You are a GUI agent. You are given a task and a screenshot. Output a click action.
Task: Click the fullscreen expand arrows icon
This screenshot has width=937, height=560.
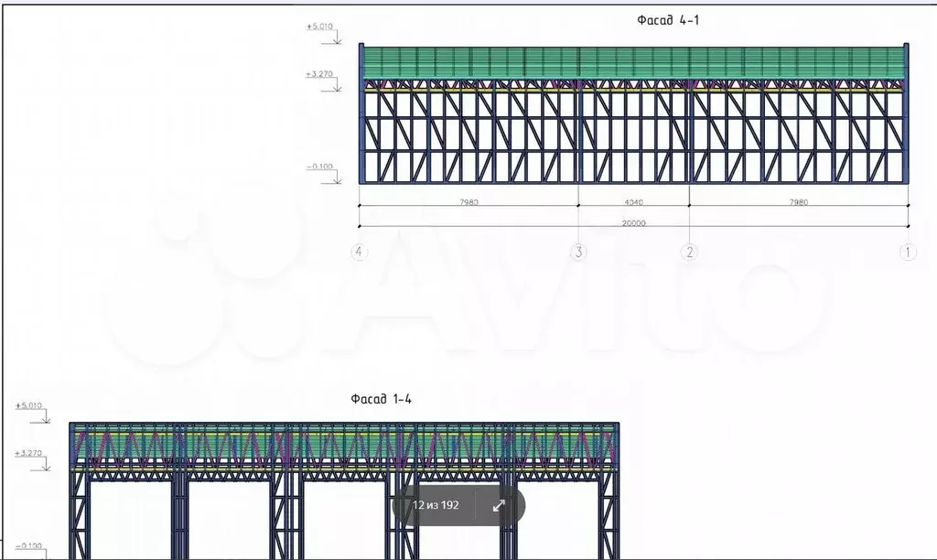499,506
